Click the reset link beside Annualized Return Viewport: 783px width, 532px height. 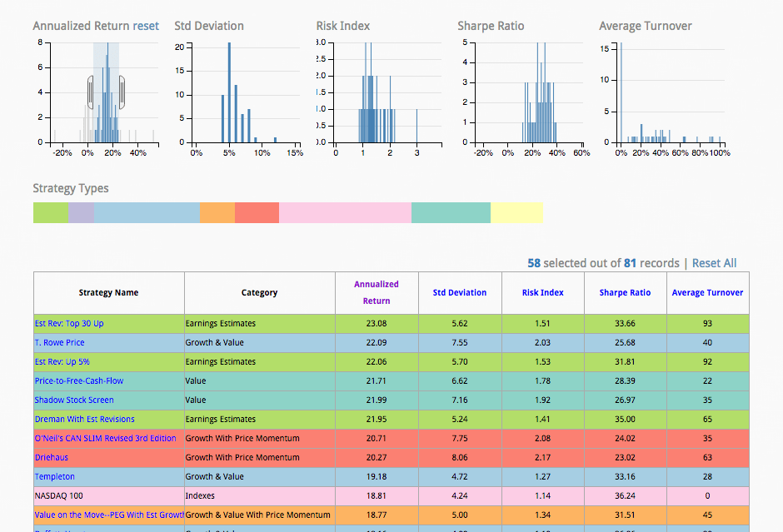tap(145, 26)
